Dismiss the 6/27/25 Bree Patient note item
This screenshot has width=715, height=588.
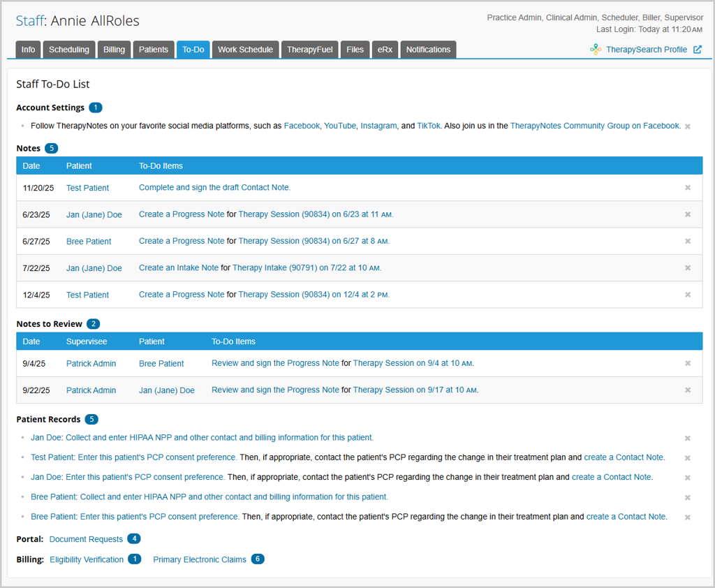pyautogui.click(x=687, y=242)
